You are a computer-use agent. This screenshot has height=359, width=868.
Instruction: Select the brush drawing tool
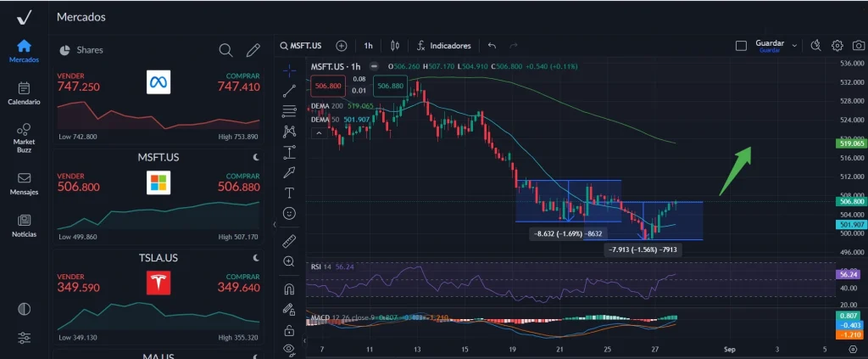click(290, 172)
